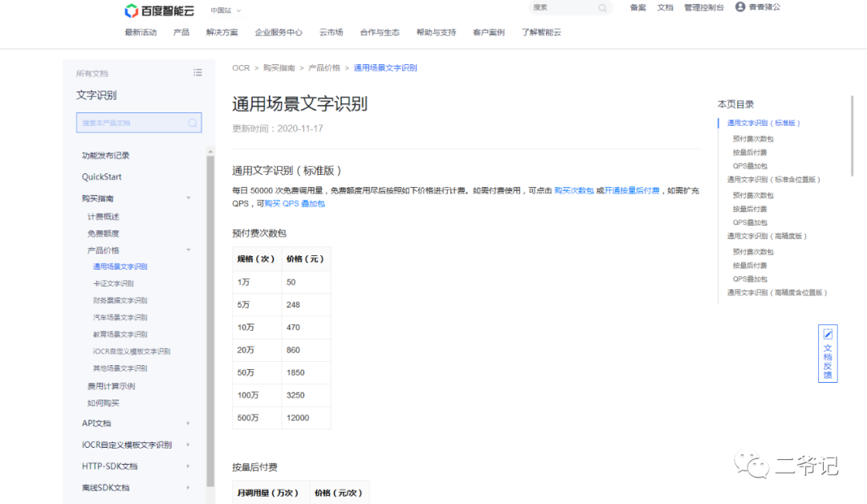
Task: Click the magnifier icon in top search bar
Action: pyautogui.click(x=602, y=8)
